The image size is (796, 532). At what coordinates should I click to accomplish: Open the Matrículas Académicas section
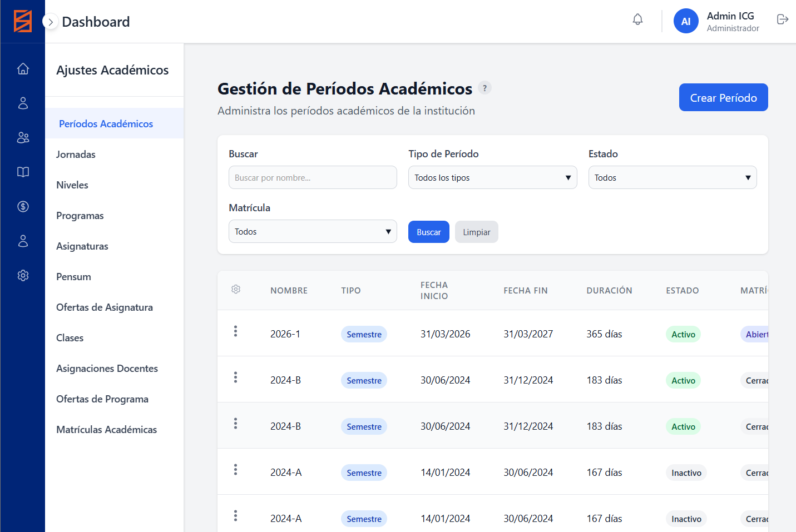(106, 429)
